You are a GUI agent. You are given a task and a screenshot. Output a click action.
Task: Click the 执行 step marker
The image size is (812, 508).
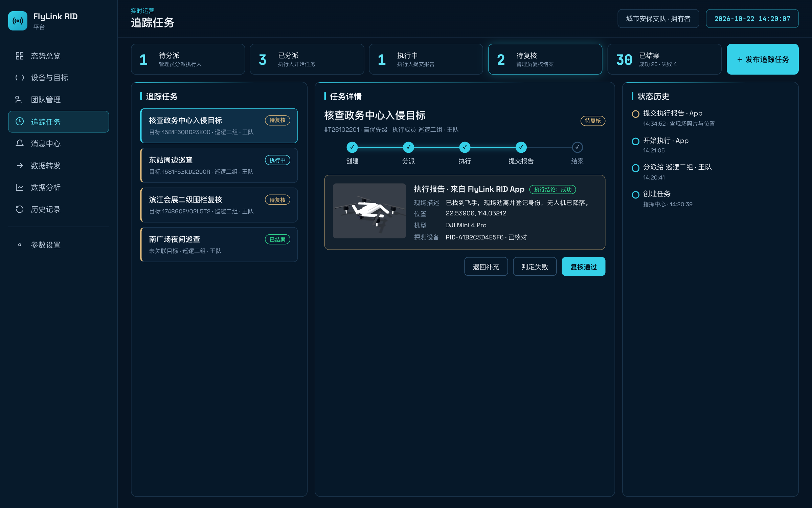click(465, 147)
